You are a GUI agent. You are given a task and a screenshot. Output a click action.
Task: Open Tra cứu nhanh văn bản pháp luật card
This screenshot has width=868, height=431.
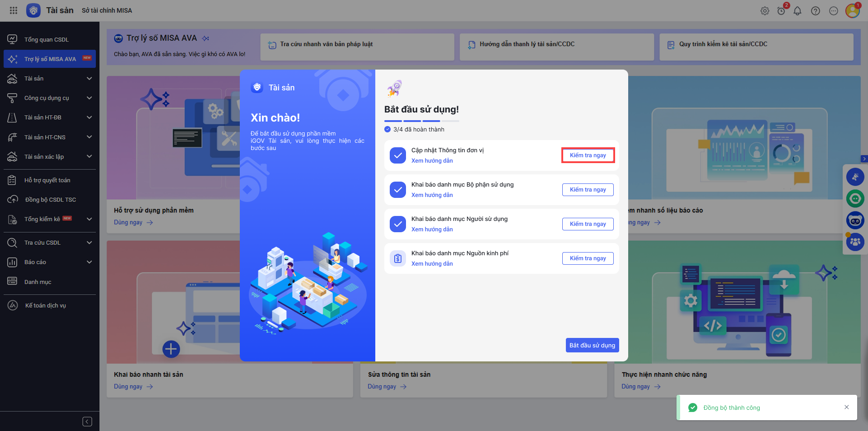click(357, 47)
